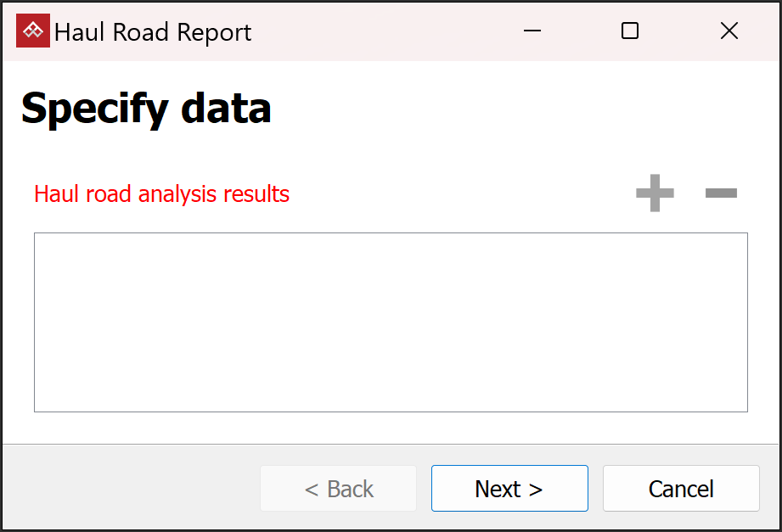Add a haul road analysis result entry
Screen dimensions: 782x532
(655, 193)
